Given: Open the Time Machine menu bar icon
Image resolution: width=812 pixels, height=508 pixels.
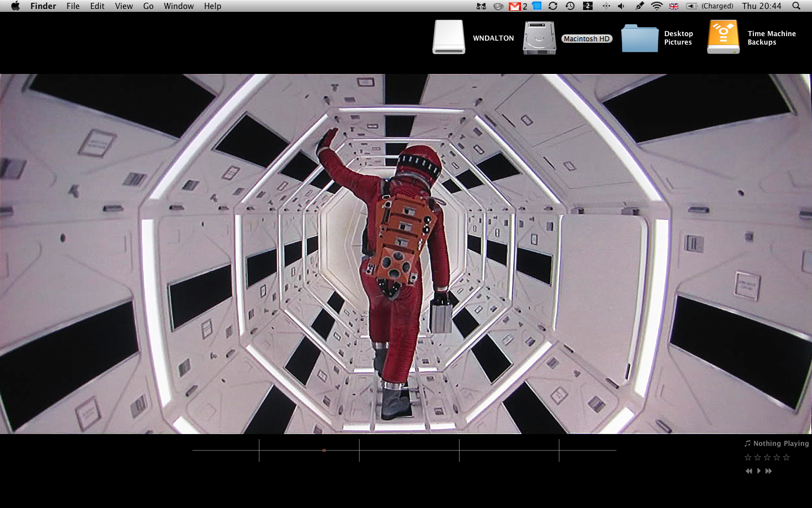Looking at the screenshot, I should pyautogui.click(x=570, y=6).
